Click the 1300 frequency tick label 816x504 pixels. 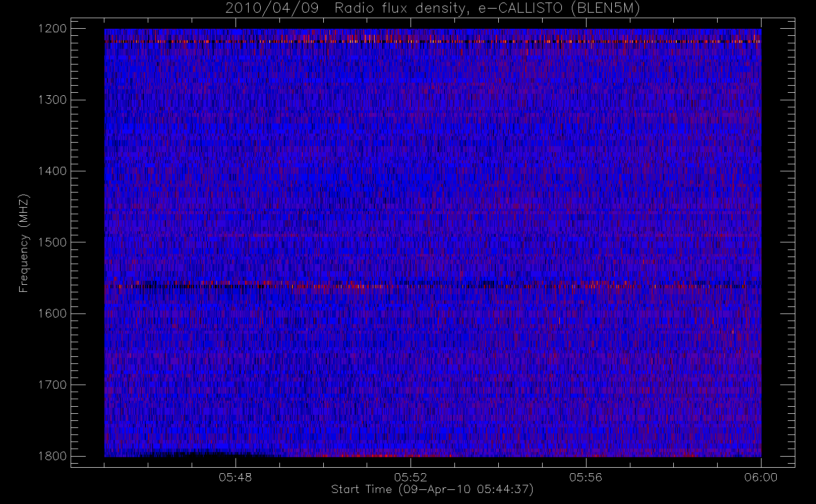tap(52, 100)
